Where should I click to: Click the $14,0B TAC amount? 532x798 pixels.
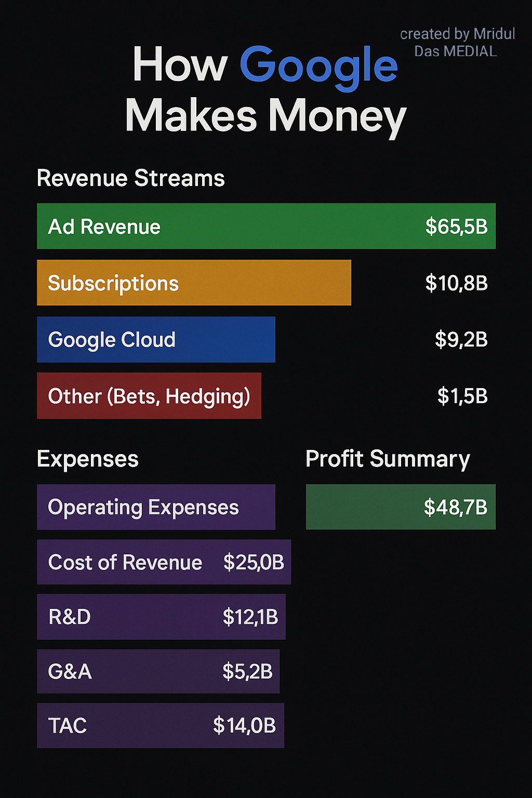click(244, 726)
